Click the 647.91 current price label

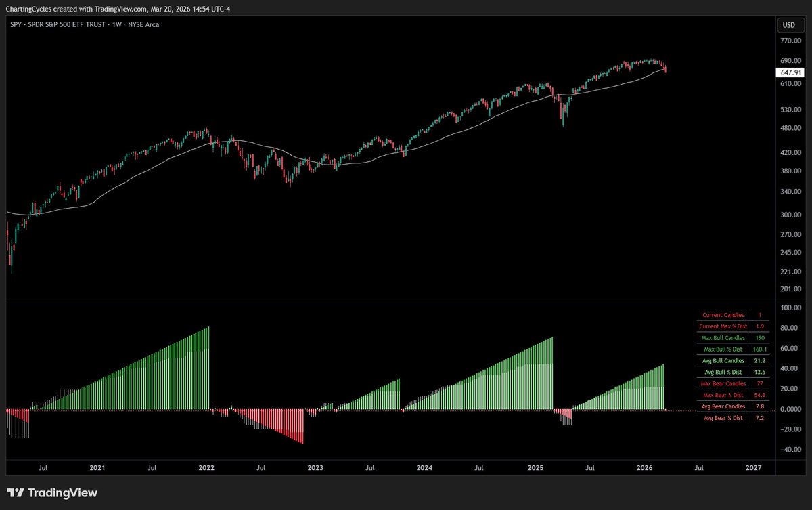pyautogui.click(x=790, y=71)
